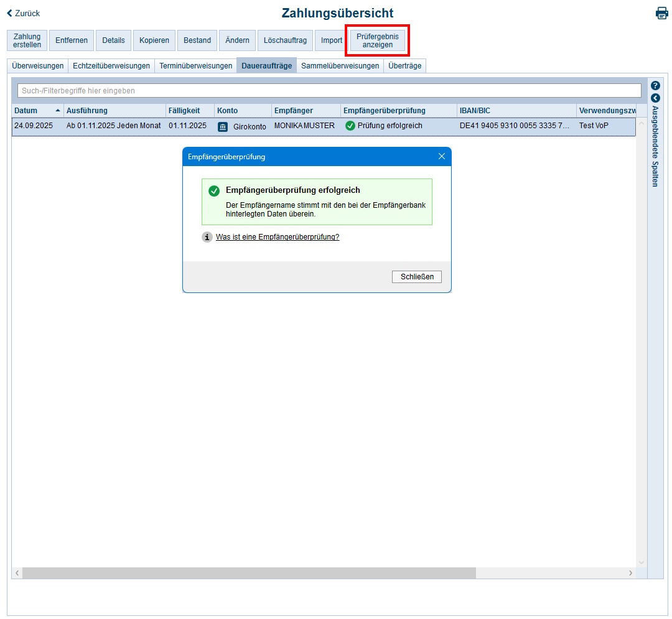Viewport: 672px width, 619px height.
Task: Click the horizontal scrollbar right arrow
Action: point(630,573)
